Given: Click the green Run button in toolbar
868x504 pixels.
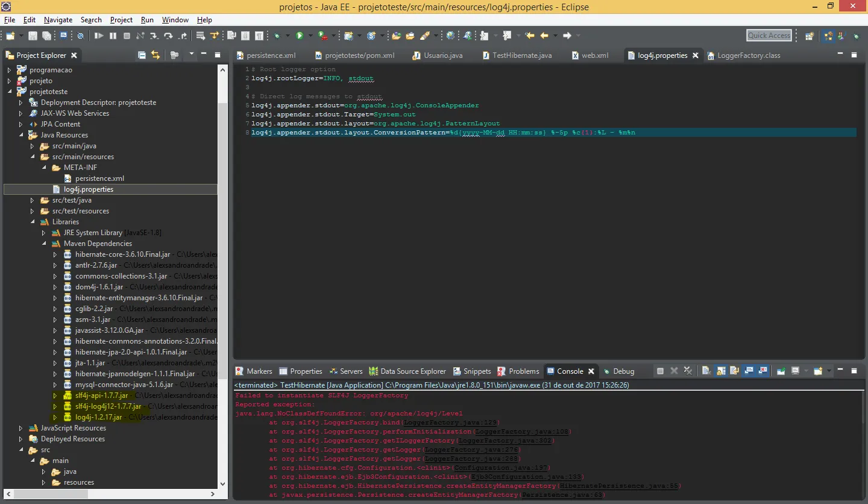Looking at the screenshot, I should (x=299, y=36).
